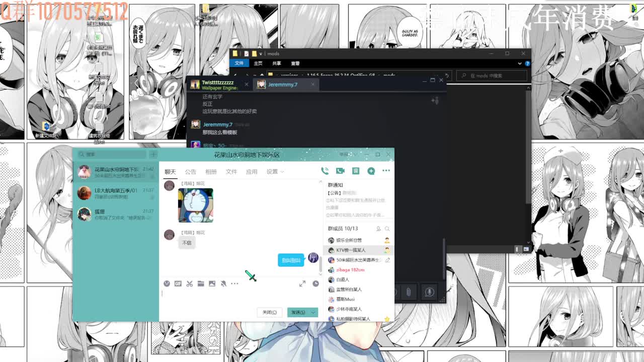Click the 不信 message bubble
Viewport: 644px width, 362px height.
click(x=187, y=243)
